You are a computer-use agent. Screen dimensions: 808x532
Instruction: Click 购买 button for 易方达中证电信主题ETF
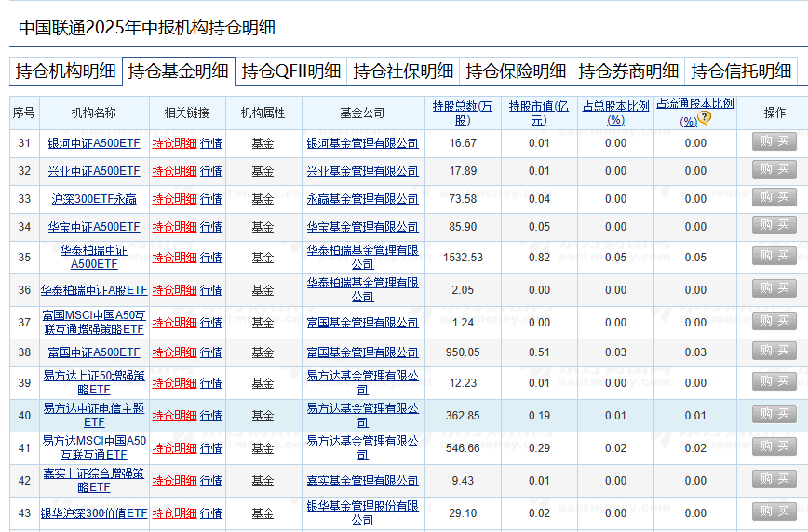[774, 414]
